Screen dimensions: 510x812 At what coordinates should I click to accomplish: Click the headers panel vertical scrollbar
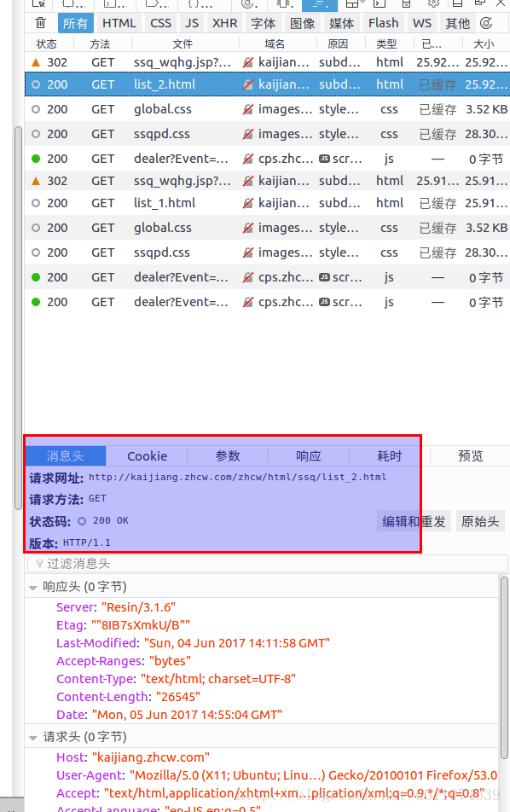tap(504, 668)
